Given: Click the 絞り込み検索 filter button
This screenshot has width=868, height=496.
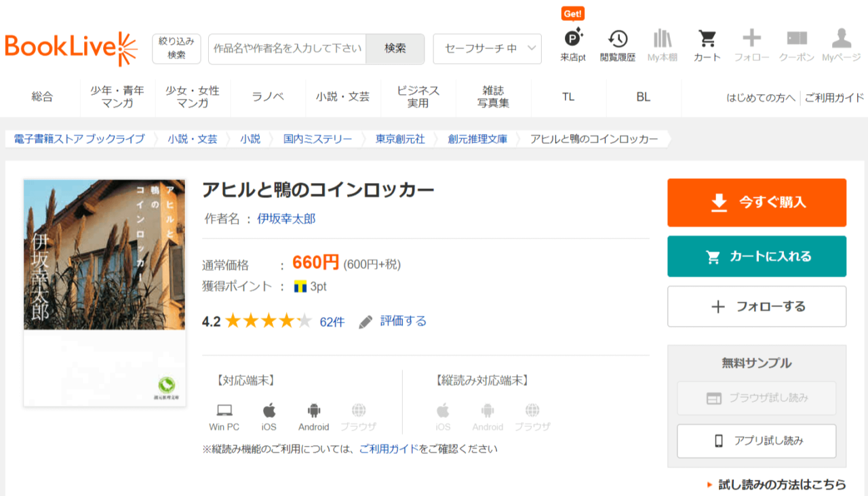Looking at the screenshot, I should [176, 49].
